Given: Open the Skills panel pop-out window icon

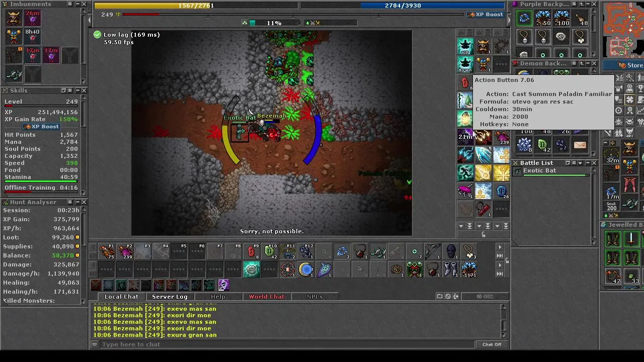Looking at the screenshot, I should (64, 90).
